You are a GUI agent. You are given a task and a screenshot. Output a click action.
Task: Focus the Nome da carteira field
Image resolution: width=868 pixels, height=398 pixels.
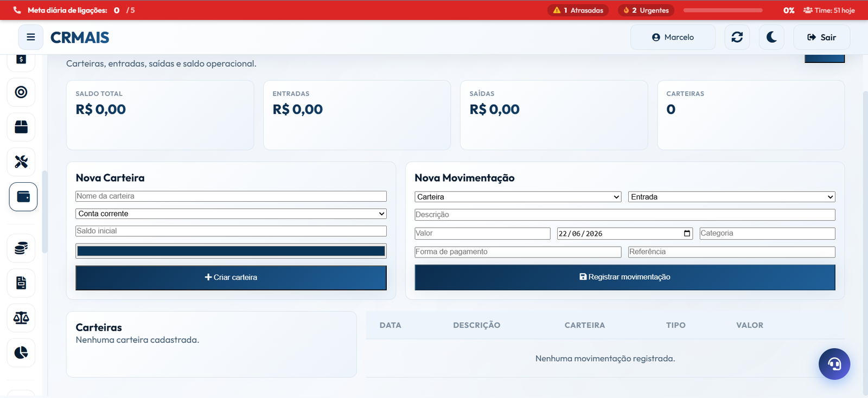(231, 196)
